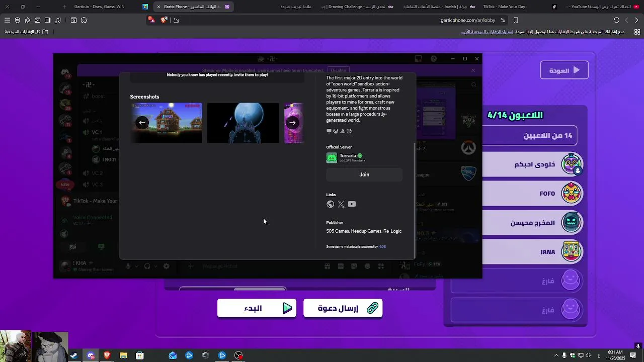Toggle Discord headphones deafen button
644x362 pixels.
[147, 266]
